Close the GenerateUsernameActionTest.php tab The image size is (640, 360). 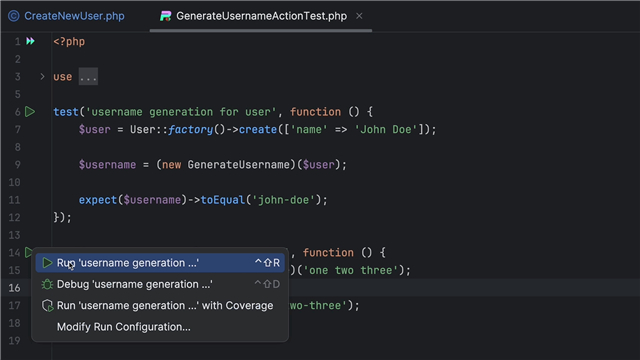click(x=359, y=16)
